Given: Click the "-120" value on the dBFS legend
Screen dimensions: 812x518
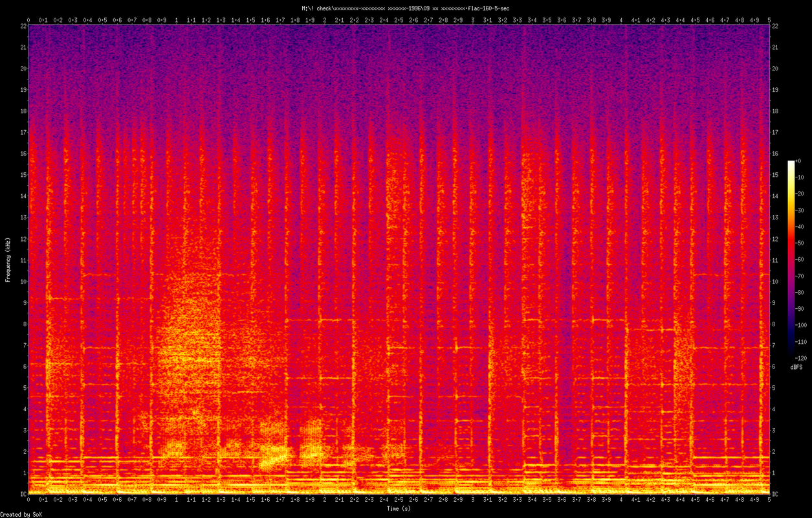Looking at the screenshot, I should pos(802,358).
